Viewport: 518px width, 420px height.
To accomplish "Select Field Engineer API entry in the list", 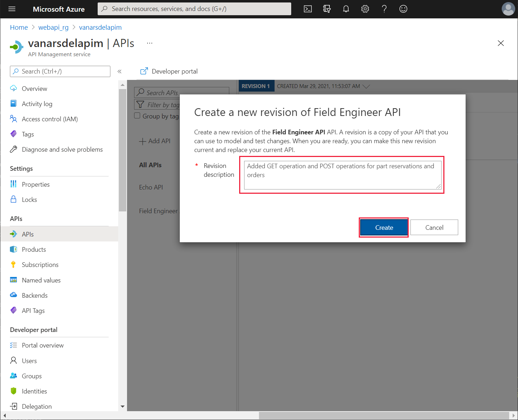I will click(x=159, y=211).
